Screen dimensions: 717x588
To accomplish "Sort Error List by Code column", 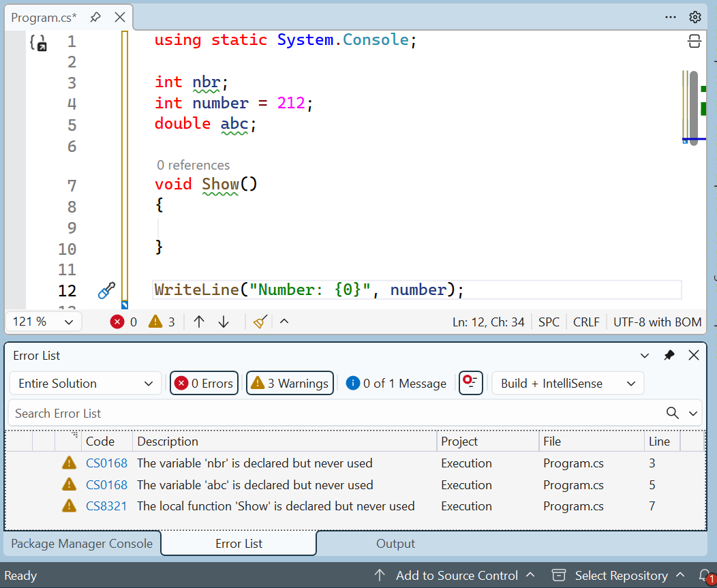I will tap(106, 442).
